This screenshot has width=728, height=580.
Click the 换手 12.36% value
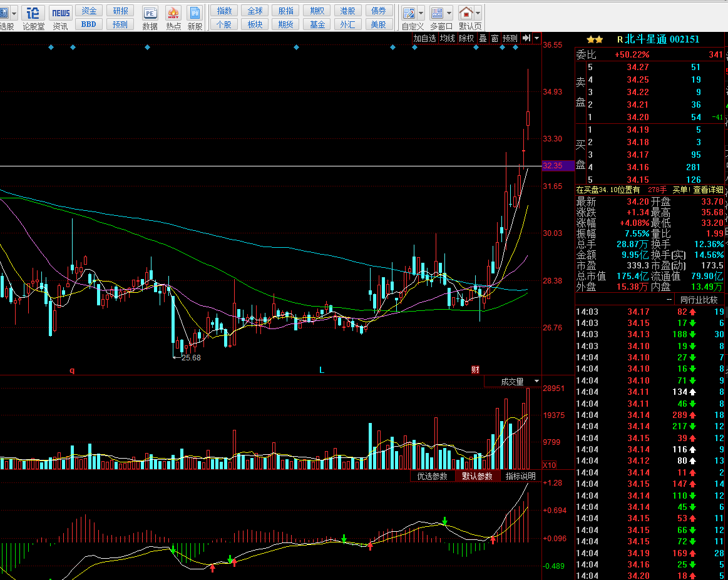pyautogui.click(x=709, y=244)
